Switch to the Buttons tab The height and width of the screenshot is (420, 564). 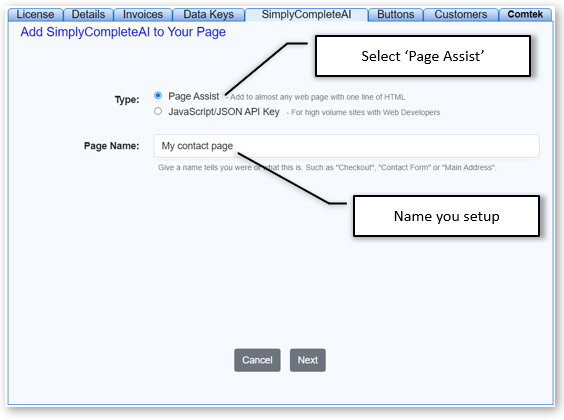click(x=396, y=14)
